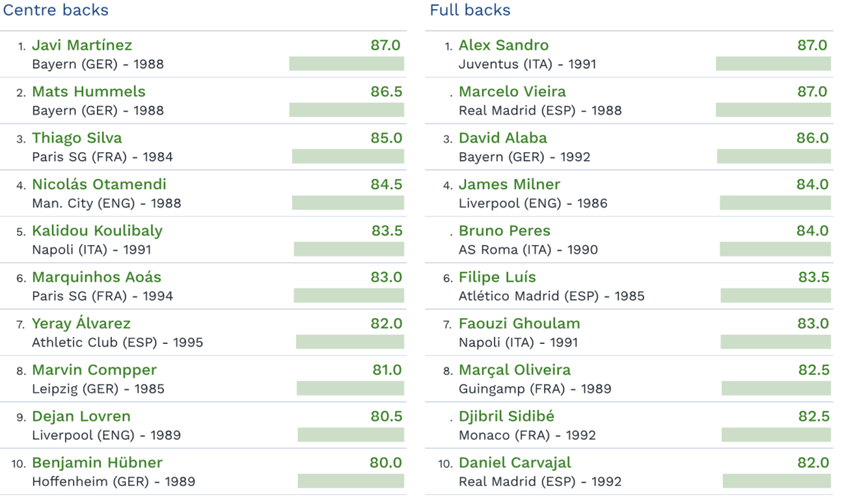Open Alex Sandro full back link
The height and width of the screenshot is (504, 842).
tap(504, 45)
